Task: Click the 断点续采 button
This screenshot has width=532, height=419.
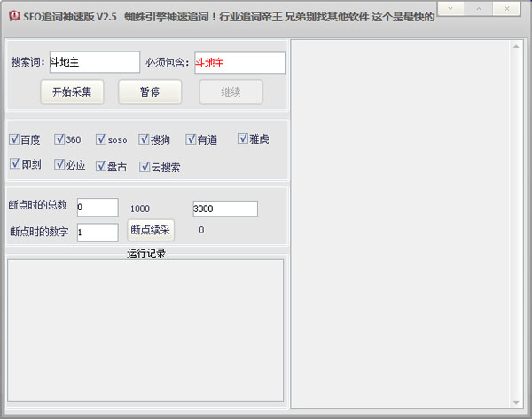Action: tap(151, 230)
